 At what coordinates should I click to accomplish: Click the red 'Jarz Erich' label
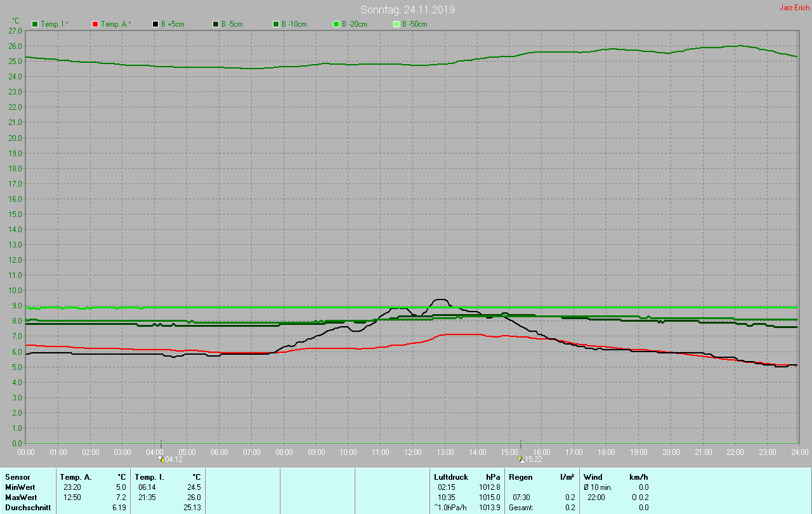click(794, 8)
